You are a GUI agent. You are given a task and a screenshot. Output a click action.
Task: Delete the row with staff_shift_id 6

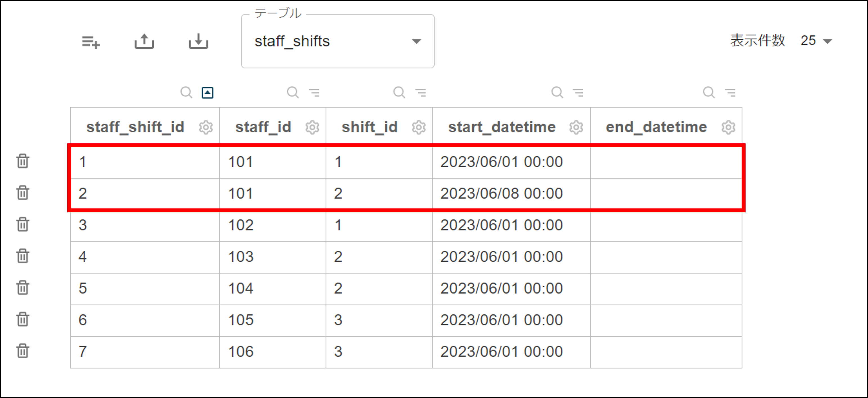pyautogui.click(x=23, y=319)
